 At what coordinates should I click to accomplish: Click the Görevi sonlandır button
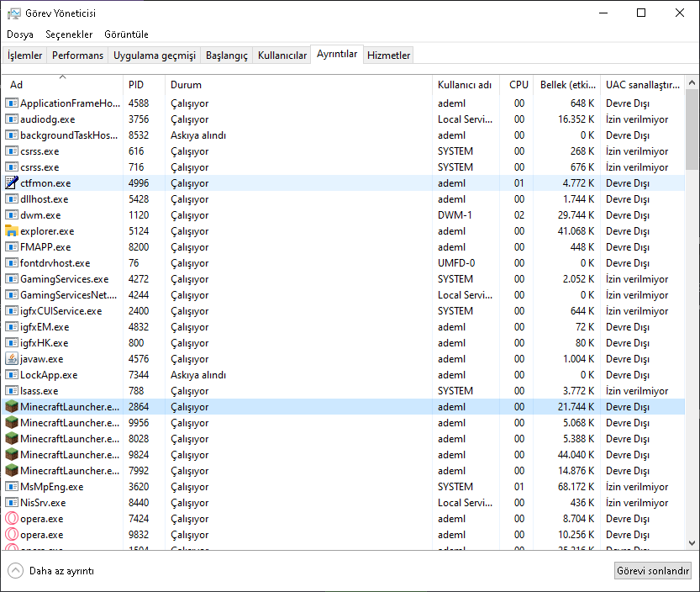653,570
